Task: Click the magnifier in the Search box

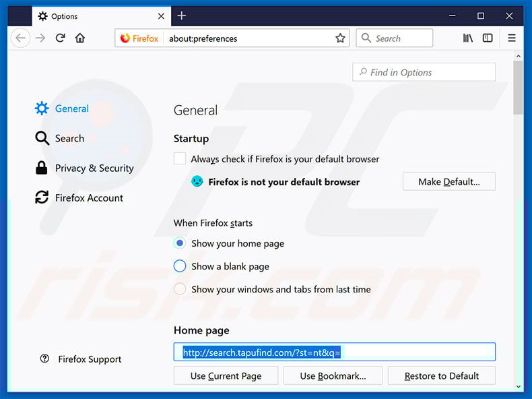Action: (x=366, y=38)
